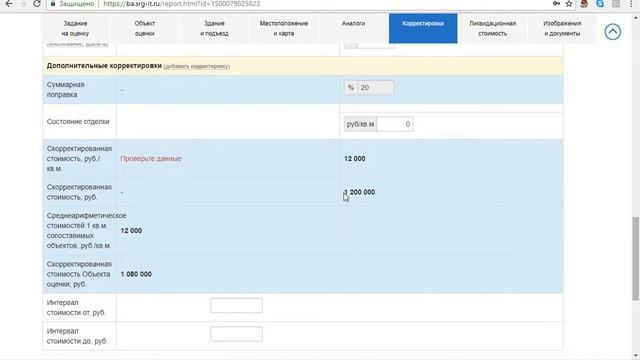Bookmark page with star icon

pos(569,4)
